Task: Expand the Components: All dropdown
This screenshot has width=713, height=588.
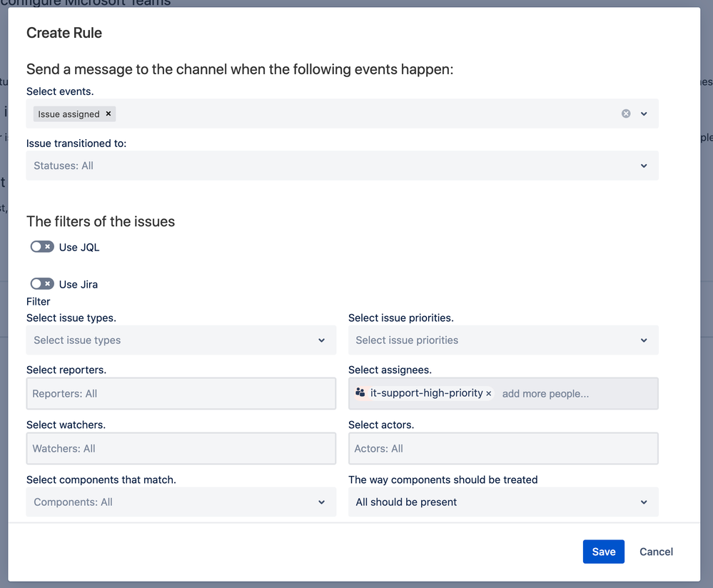Action: [181, 502]
